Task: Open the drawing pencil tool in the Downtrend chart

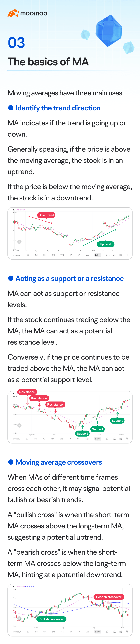Action: (x=114, y=255)
